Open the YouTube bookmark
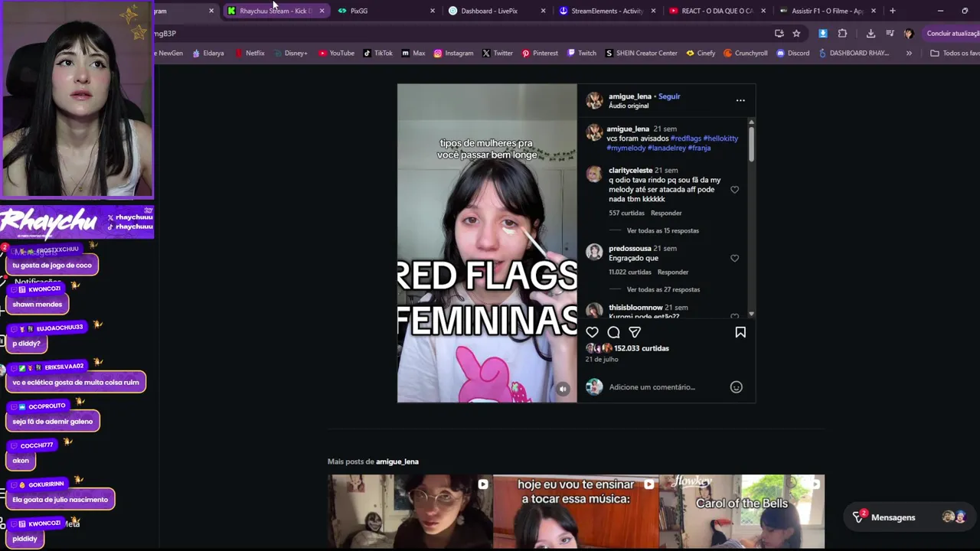 pyautogui.click(x=336, y=54)
